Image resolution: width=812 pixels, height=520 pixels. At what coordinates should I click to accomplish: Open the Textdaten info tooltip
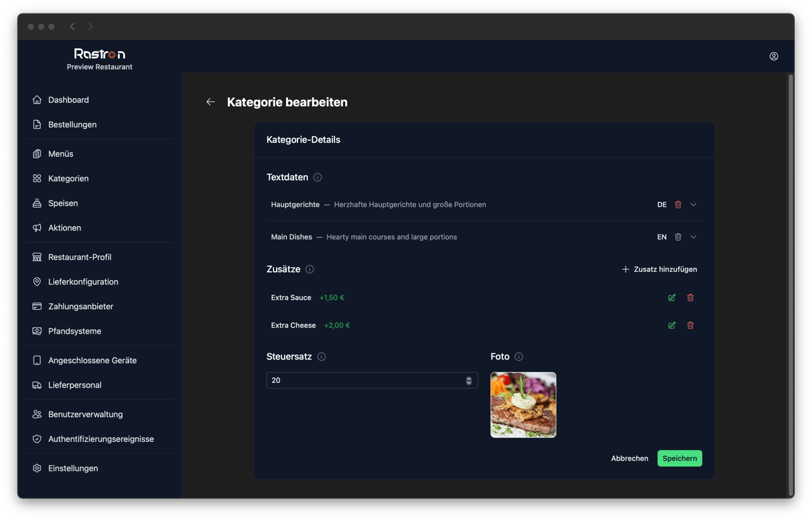tap(317, 177)
